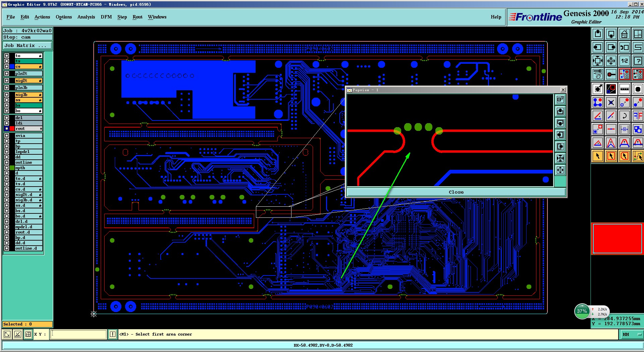Pan down in Popview window
644x352 pixels.
pyautogui.click(x=560, y=123)
